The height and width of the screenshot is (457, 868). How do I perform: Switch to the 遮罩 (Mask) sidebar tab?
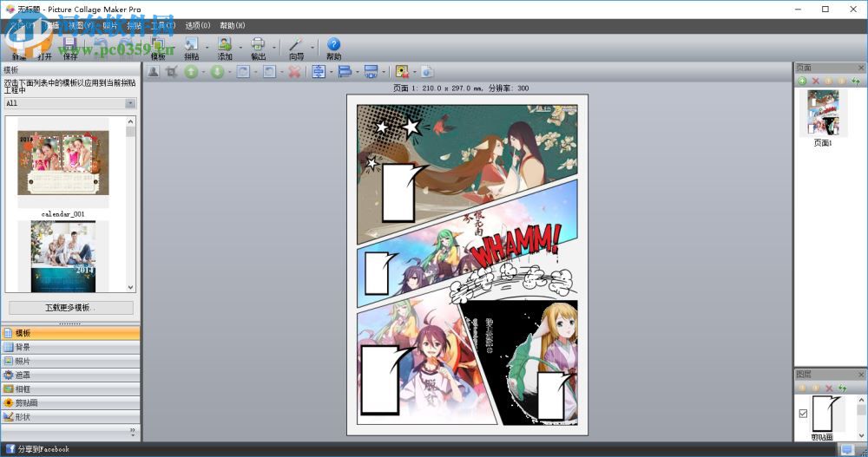(x=70, y=375)
